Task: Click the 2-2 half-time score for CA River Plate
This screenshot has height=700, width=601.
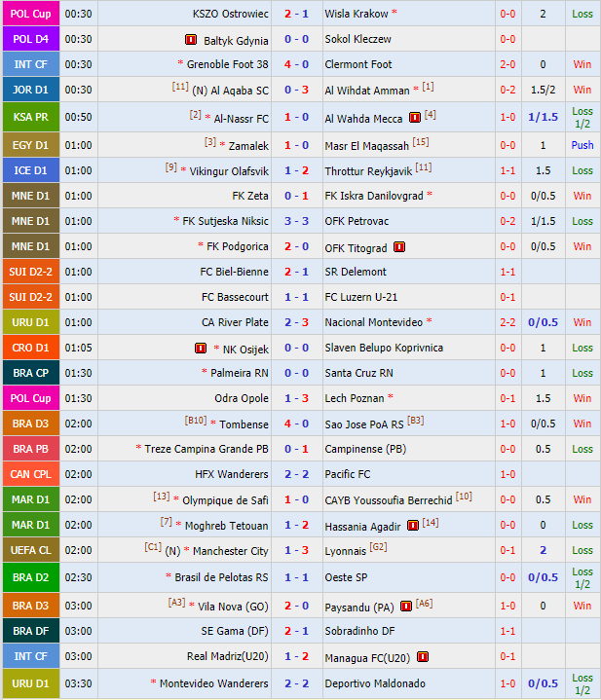Action: coord(507,322)
